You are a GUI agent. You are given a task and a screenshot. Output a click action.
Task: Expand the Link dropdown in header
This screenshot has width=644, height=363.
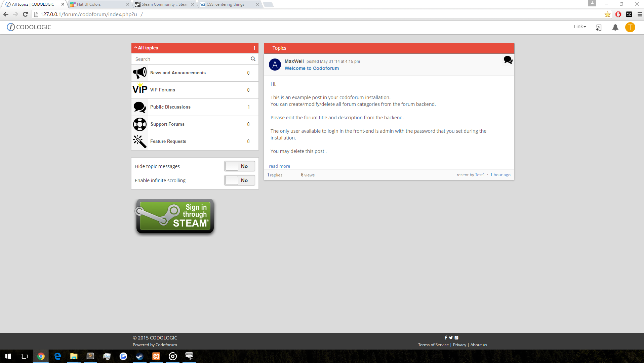tap(580, 27)
